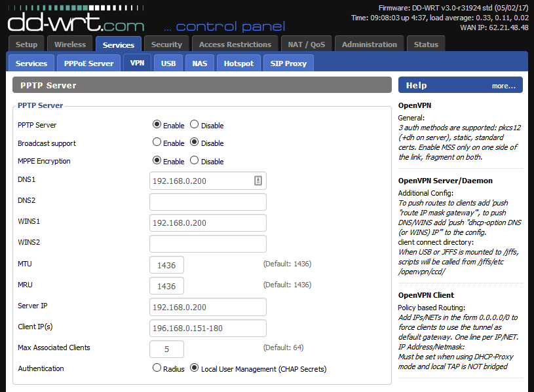
Task: Switch to the PPPoE Server sub-tab
Action: tap(89, 63)
